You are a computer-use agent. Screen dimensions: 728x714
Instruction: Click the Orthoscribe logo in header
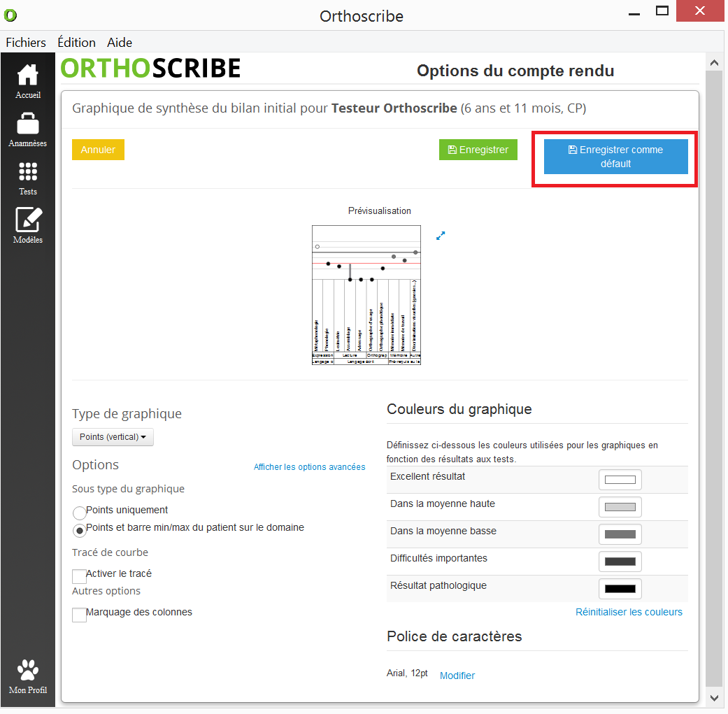(x=150, y=69)
